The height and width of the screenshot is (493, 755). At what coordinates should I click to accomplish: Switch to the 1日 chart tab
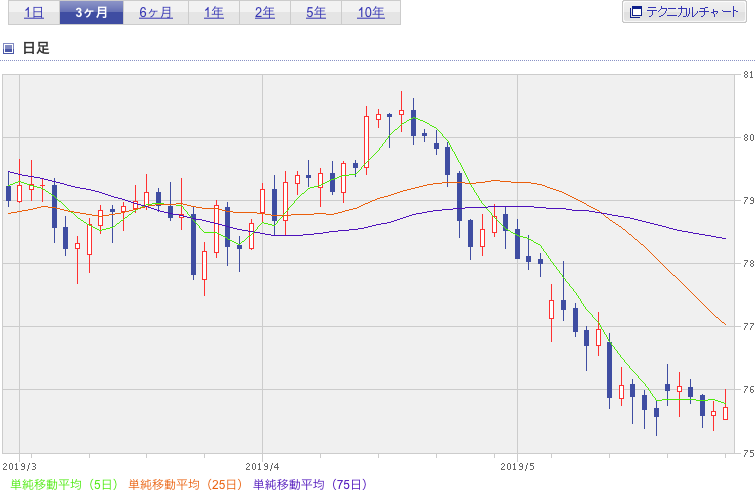(34, 13)
